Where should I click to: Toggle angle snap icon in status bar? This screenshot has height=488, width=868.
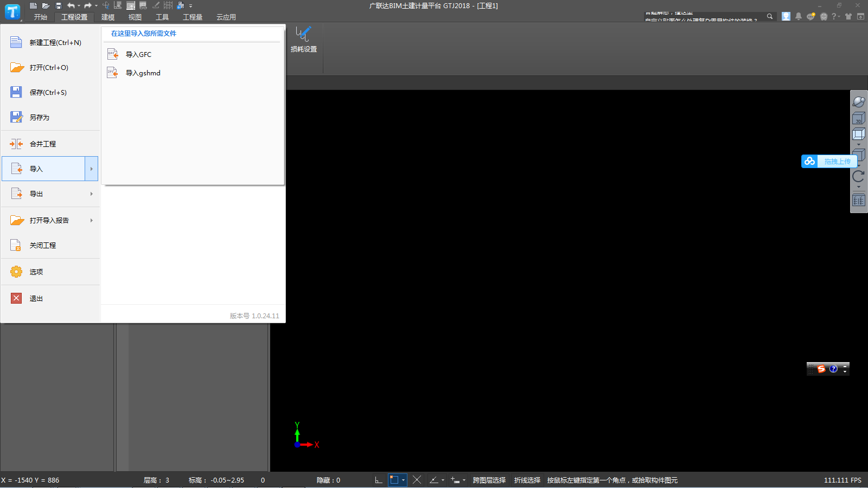[434, 480]
